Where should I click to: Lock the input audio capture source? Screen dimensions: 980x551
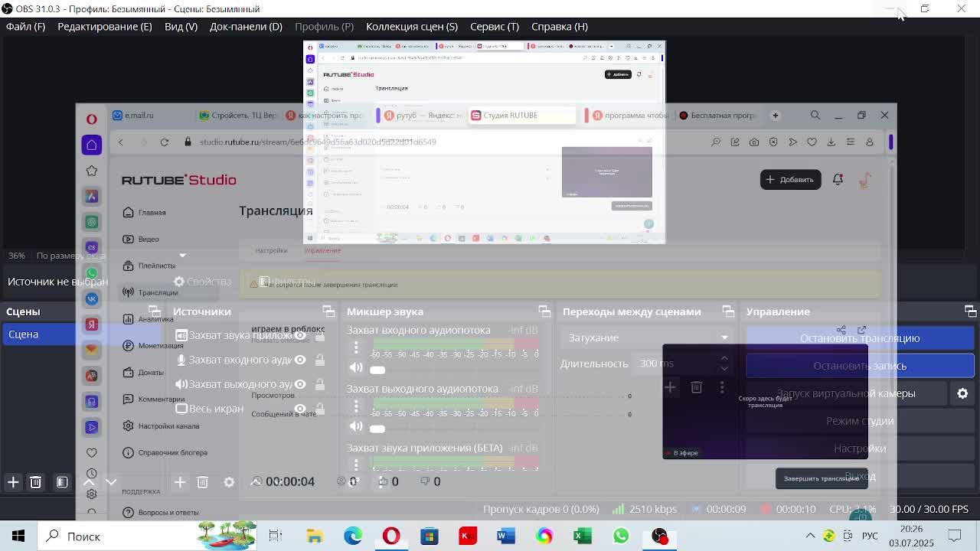(x=320, y=360)
